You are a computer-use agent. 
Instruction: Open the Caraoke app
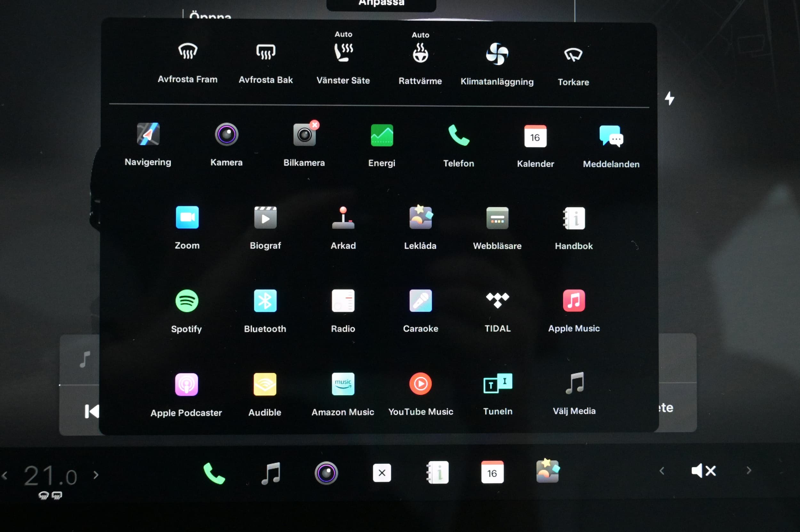(x=420, y=301)
